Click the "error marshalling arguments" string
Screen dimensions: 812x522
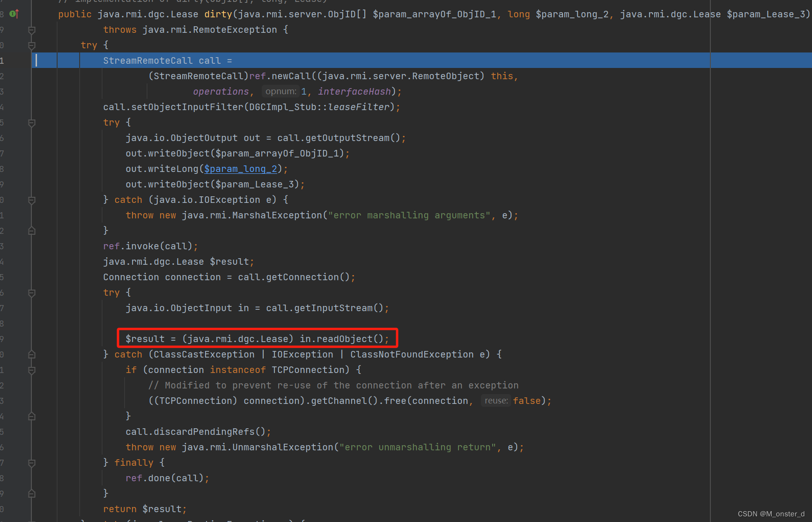point(409,215)
